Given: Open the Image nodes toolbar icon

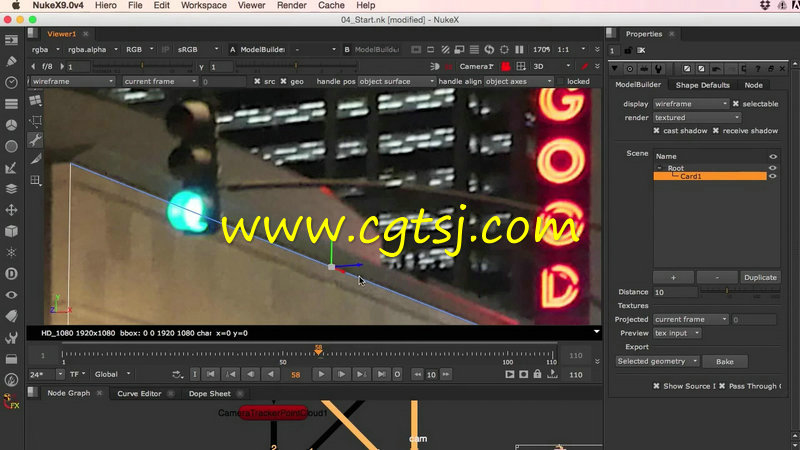Looking at the screenshot, I should 11,40.
